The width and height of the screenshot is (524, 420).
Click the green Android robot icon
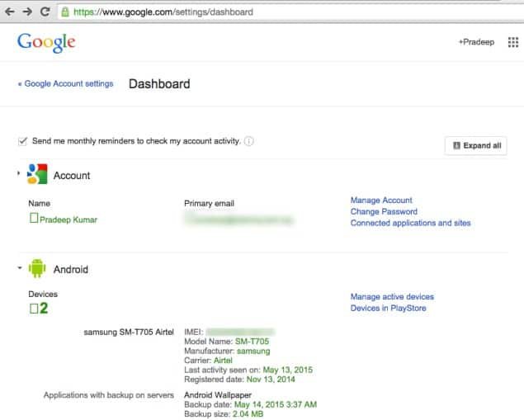pos(37,268)
